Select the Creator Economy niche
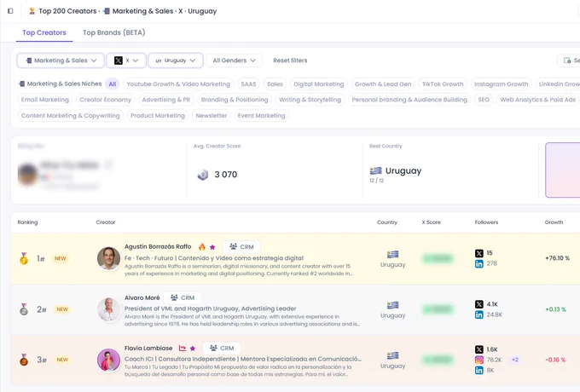580x392 pixels. pos(106,100)
